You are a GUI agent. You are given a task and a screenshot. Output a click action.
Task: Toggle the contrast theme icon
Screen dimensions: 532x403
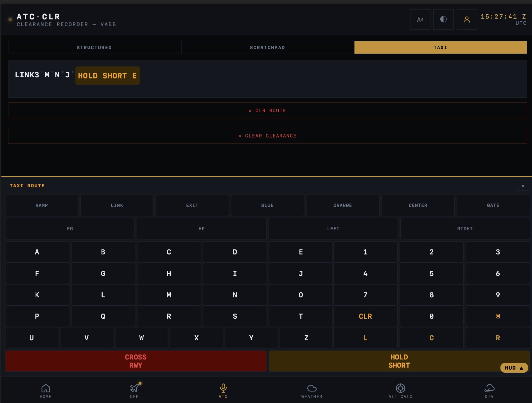pyautogui.click(x=443, y=19)
